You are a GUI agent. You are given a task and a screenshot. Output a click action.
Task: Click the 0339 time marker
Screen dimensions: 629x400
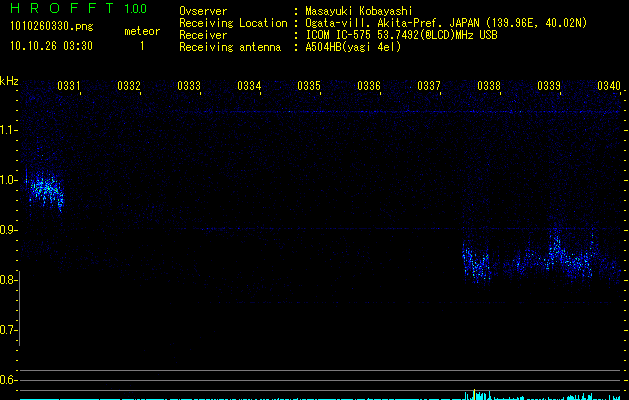pos(549,86)
